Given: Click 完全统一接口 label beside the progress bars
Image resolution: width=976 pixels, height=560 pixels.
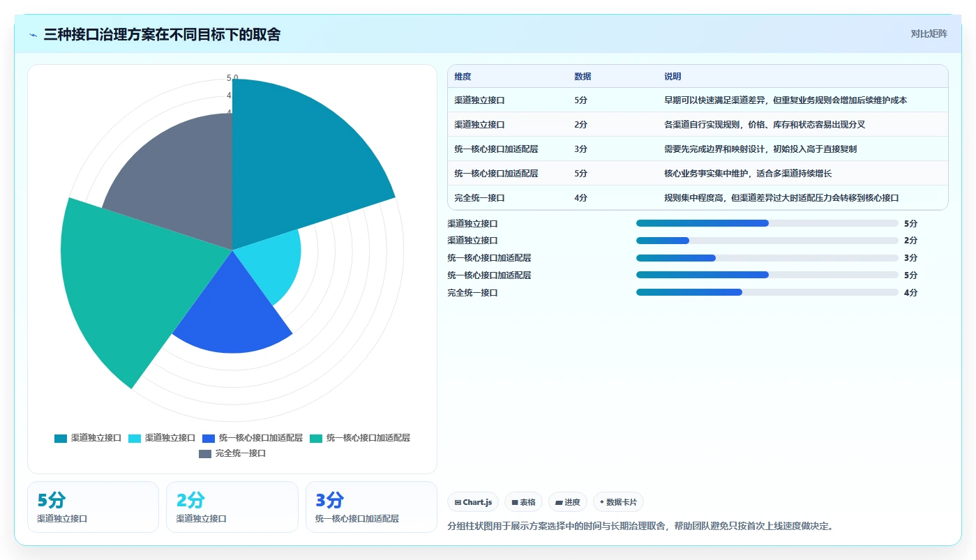Looking at the screenshot, I should 472,293.
